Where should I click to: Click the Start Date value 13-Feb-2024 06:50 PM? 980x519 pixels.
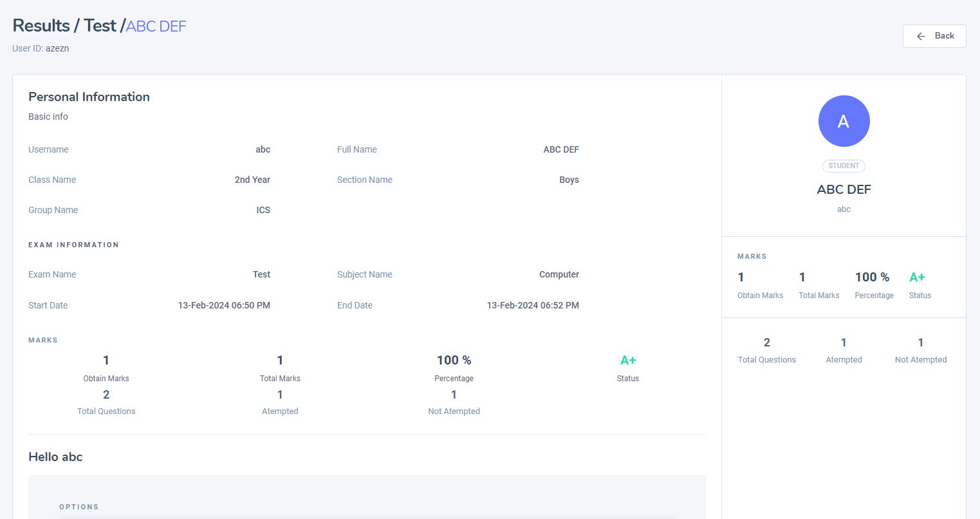coord(224,305)
